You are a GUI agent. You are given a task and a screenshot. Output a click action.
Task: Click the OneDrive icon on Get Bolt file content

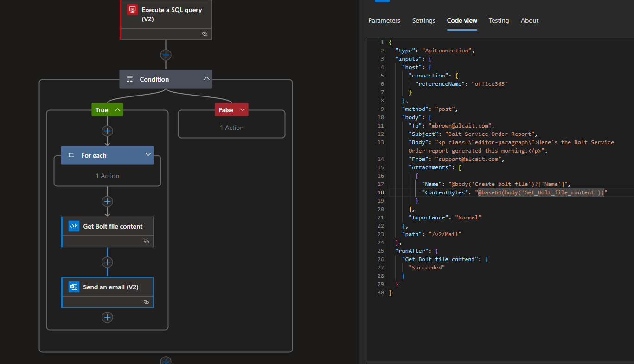(x=74, y=226)
